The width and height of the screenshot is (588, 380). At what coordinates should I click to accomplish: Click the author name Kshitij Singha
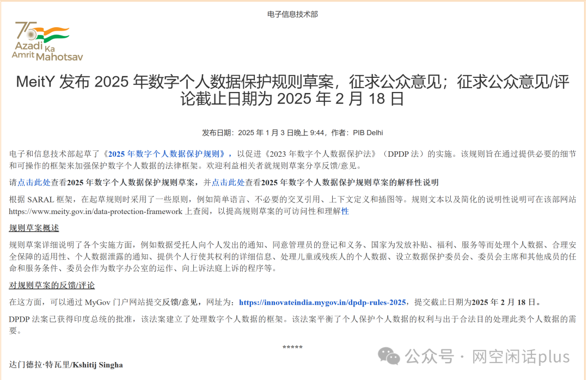(97, 365)
